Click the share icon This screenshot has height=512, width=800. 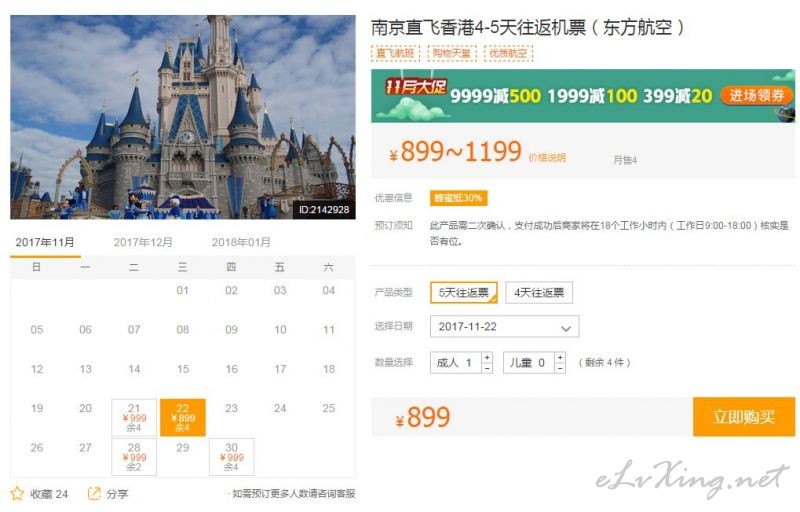click(x=94, y=493)
